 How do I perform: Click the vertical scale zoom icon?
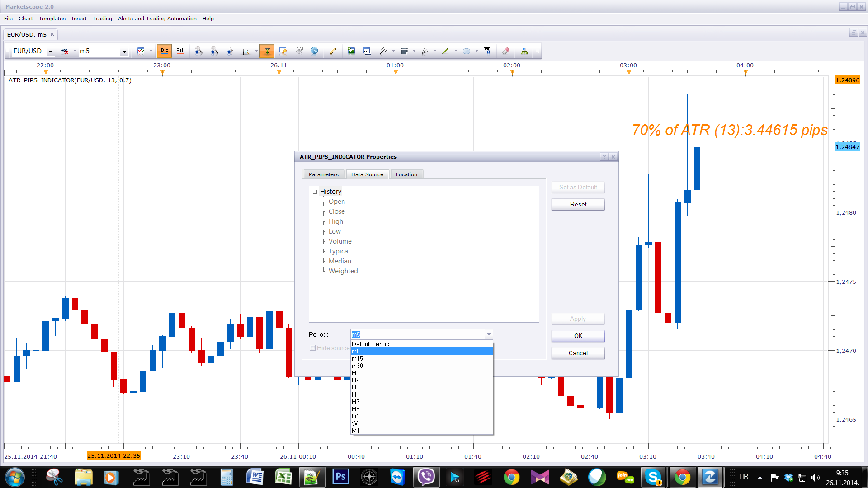click(x=245, y=51)
